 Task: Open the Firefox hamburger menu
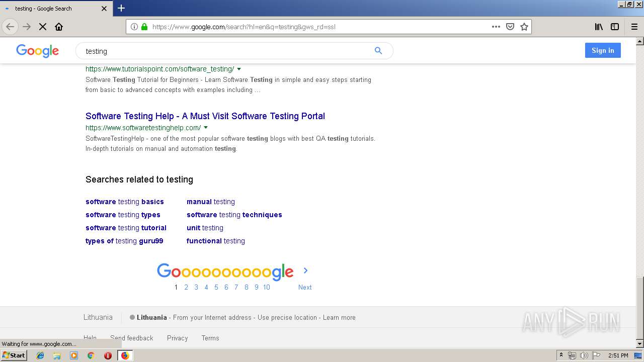(634, 27)
